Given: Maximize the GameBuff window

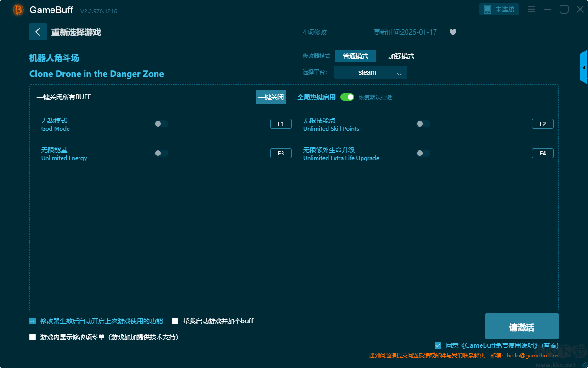Looking at the screenshot, I should click(x=564, y=9).
